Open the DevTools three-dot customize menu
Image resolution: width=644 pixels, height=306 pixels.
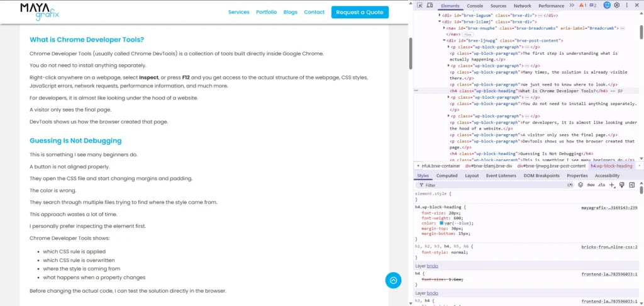(627, 5)
